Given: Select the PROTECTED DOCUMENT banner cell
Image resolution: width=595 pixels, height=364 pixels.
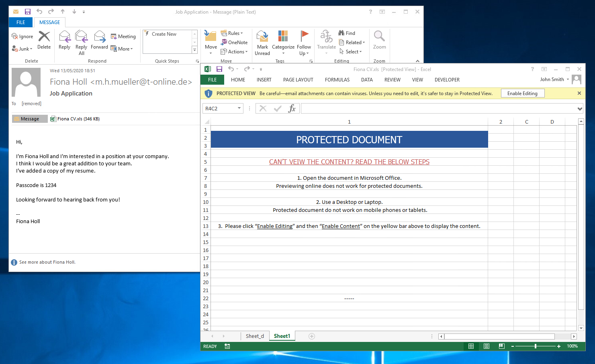Looking at the screenshot, I should [349, 139].
